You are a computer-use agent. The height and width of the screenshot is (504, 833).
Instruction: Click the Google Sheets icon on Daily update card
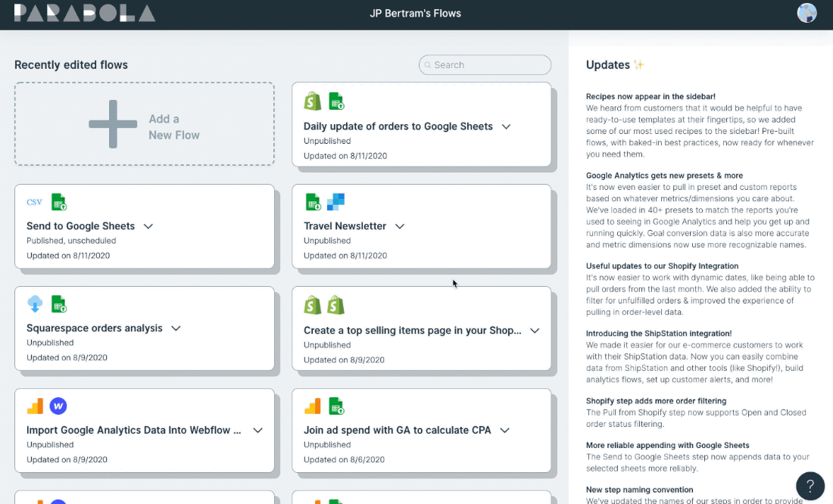click(336, 101)
